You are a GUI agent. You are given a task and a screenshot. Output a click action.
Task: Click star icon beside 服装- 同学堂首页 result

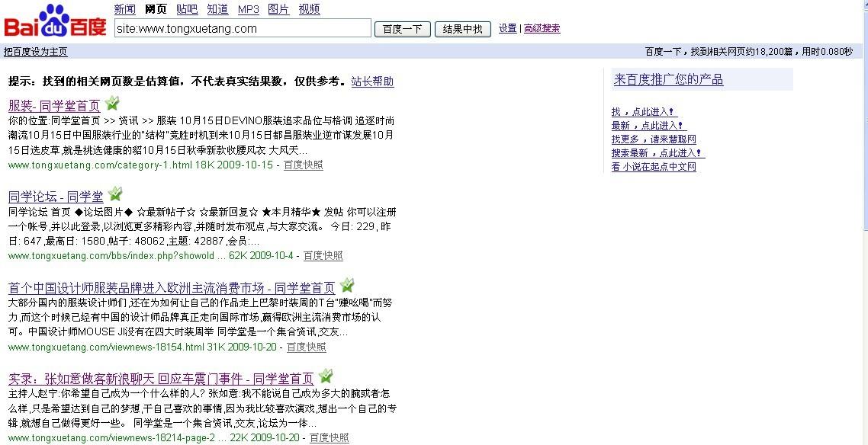point(112,103)
